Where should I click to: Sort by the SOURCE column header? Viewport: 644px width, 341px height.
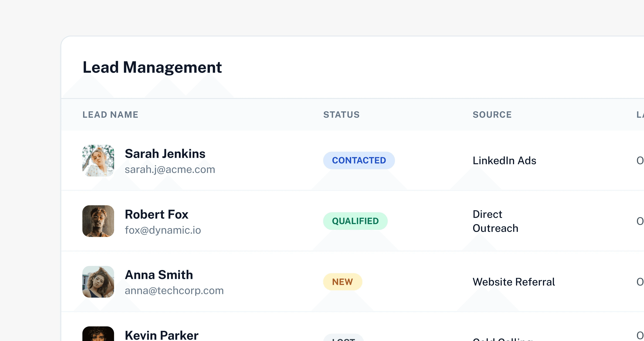pyautogui.click(x=492, y=115)
